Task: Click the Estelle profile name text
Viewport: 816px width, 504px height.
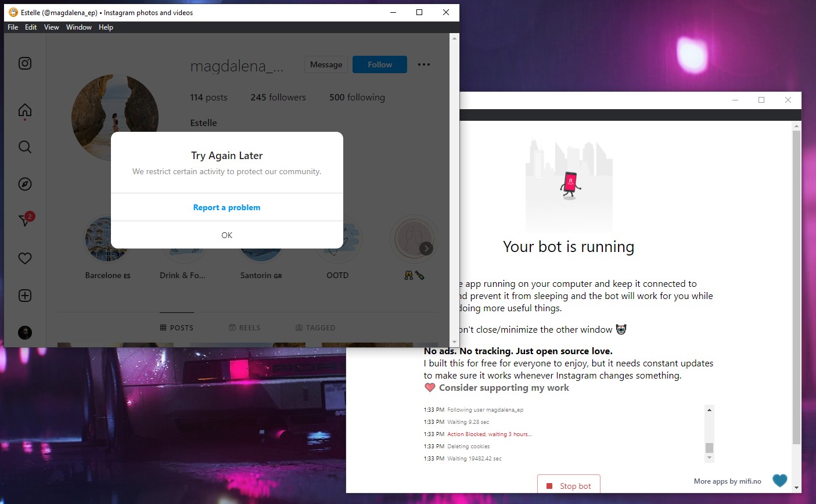Action: tap(203, 123)
